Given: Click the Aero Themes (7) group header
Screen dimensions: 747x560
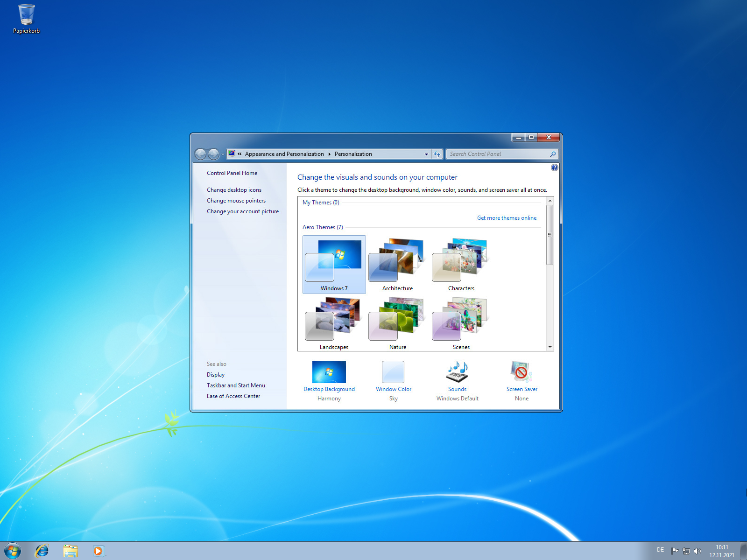Looking at the screenshot, I should (x=323, y=227).
